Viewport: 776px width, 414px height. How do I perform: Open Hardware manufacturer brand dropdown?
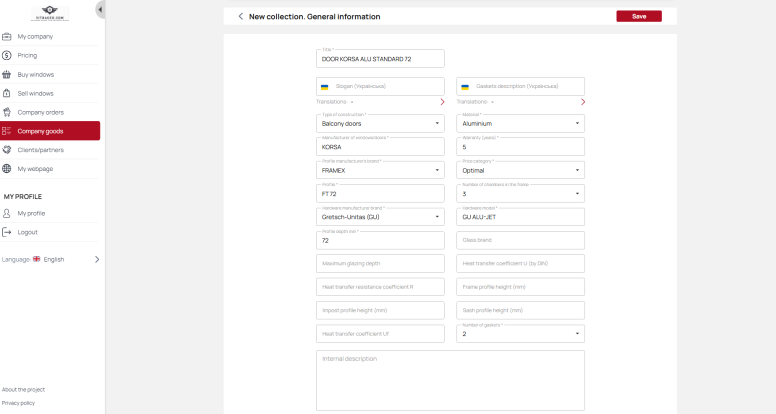click(380, 217)
